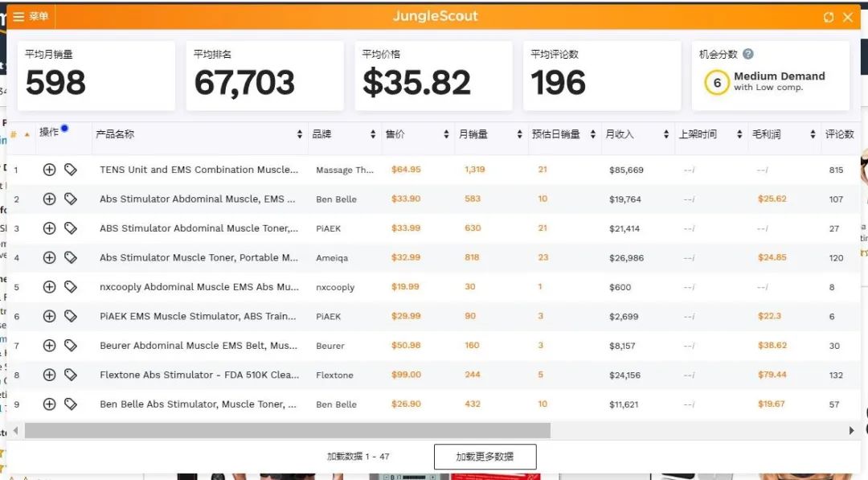Viewport: 868px width, 480px height.
Task: Open TENS Unit and EMS Combination product
Action: pos(199,170)
